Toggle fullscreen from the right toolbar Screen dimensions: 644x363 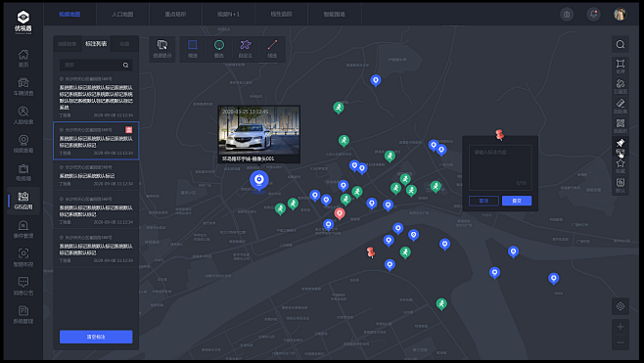621,67
